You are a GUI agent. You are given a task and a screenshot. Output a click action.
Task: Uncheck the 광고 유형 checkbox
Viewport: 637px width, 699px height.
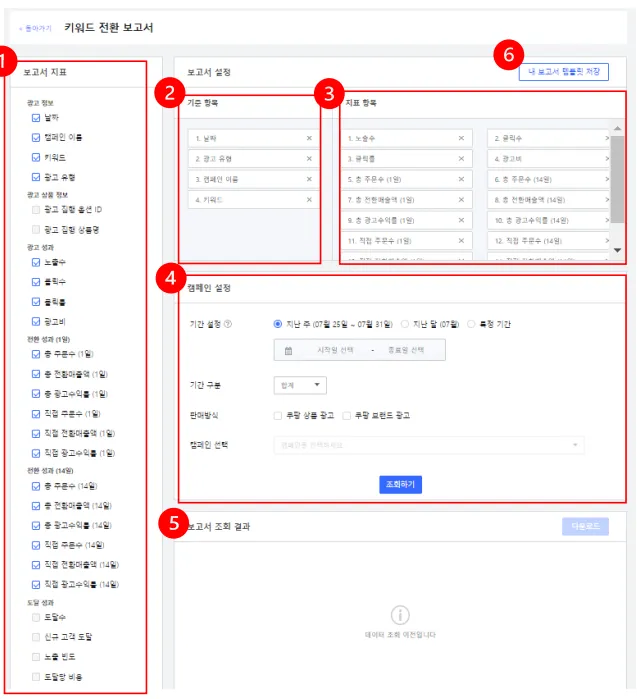(36, 177)
